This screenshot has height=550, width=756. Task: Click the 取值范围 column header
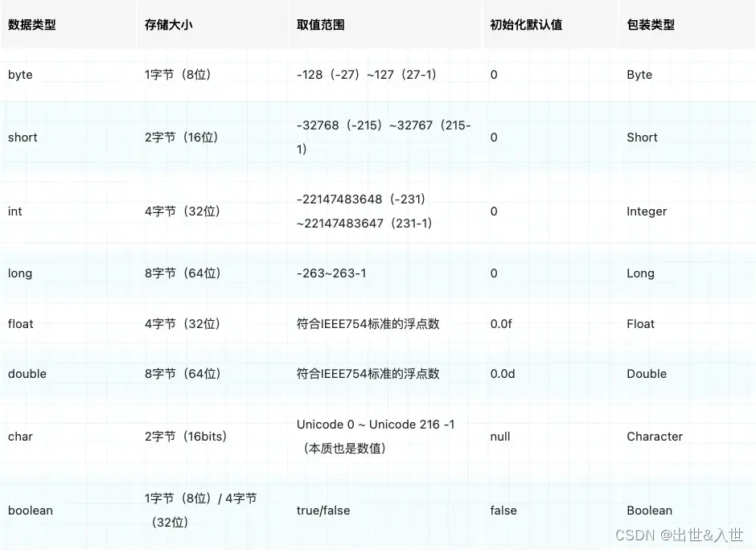coord(320,25)
